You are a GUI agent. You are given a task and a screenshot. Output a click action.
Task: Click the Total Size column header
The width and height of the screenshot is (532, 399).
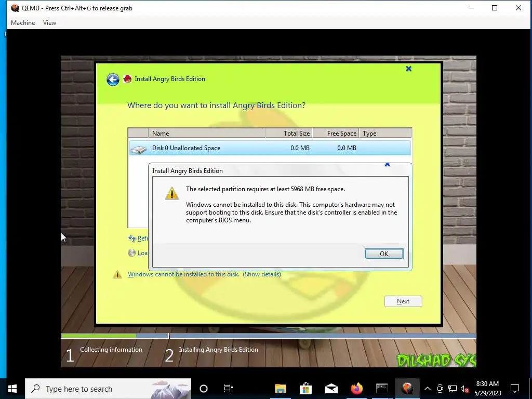click(289, 134)
